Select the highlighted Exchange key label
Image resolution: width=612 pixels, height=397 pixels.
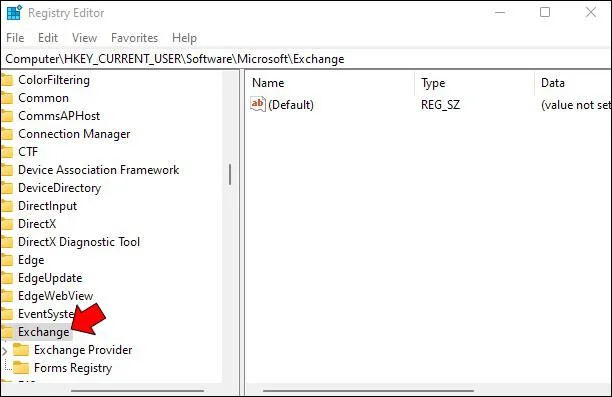[44, 332]
